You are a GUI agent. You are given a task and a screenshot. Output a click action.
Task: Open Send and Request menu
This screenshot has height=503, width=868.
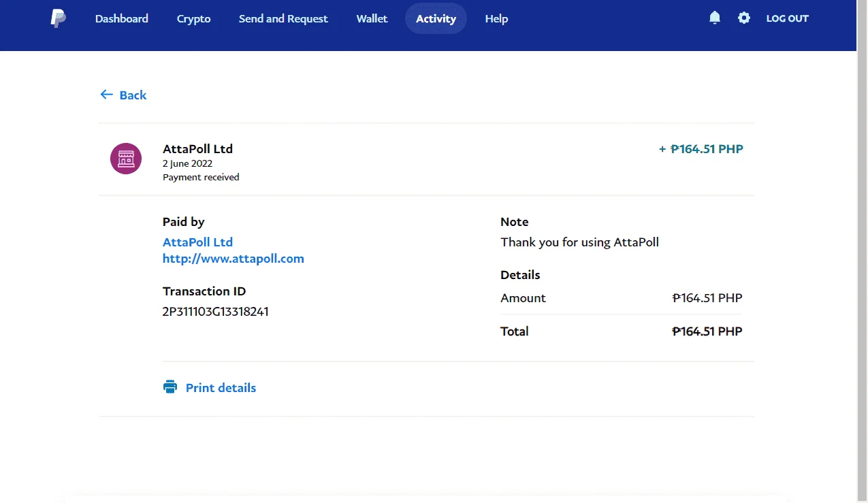click(x=283, y=18)
